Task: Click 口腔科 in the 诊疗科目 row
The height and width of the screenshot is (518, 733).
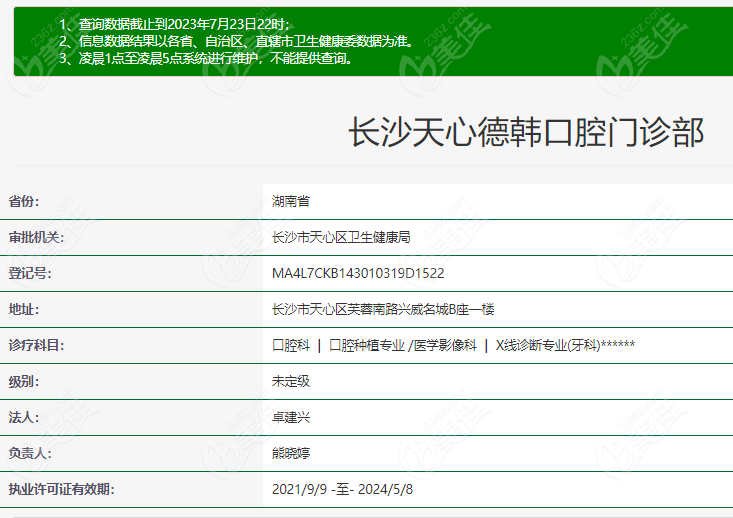Action: [291, 345]
